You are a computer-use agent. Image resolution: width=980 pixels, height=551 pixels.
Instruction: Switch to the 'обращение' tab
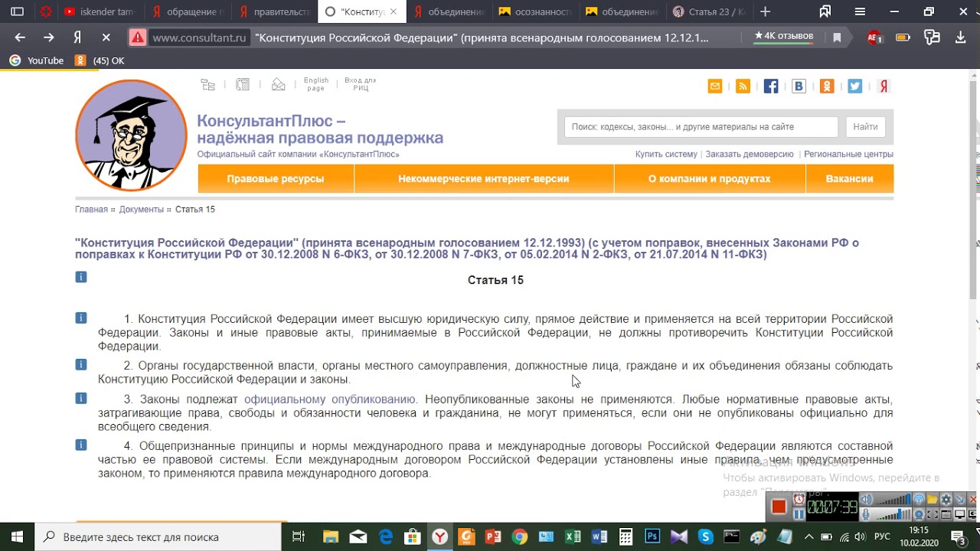pyautogui.click(x=188, y=11)
